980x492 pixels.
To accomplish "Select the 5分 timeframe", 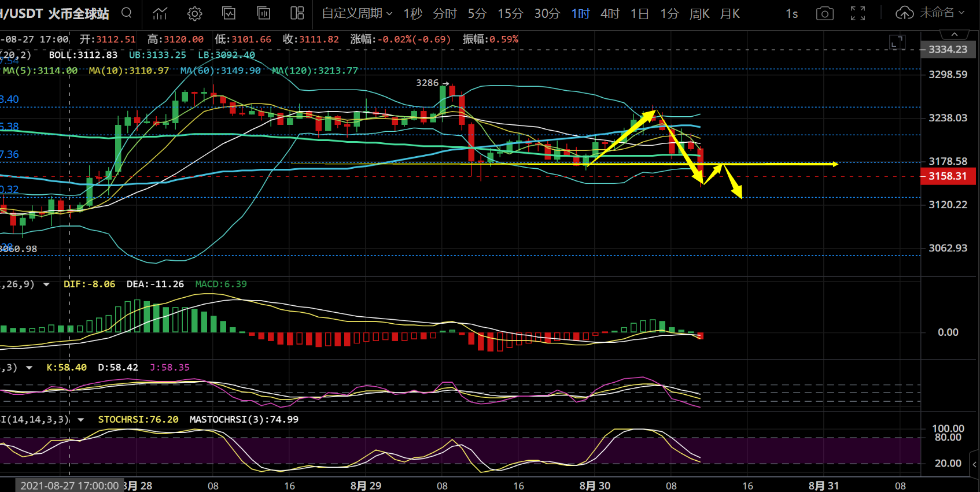I will point(477,13).
